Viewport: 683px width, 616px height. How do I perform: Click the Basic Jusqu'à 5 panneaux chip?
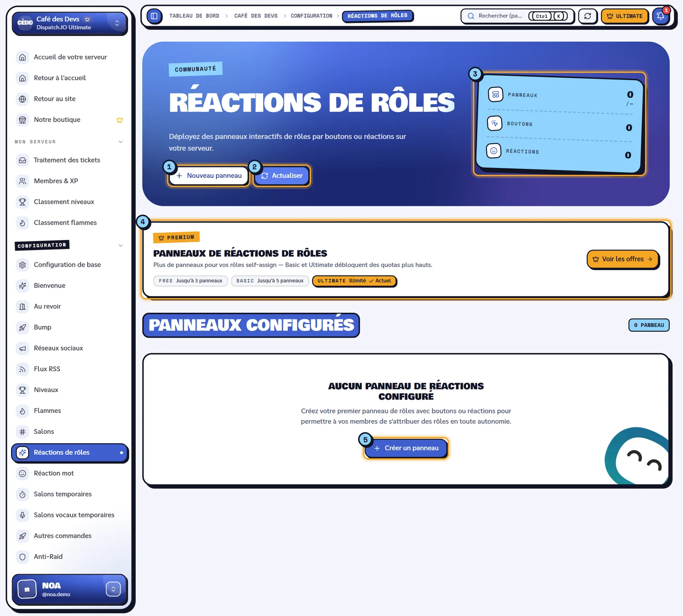pyautogui.click(x=270, y=281)
